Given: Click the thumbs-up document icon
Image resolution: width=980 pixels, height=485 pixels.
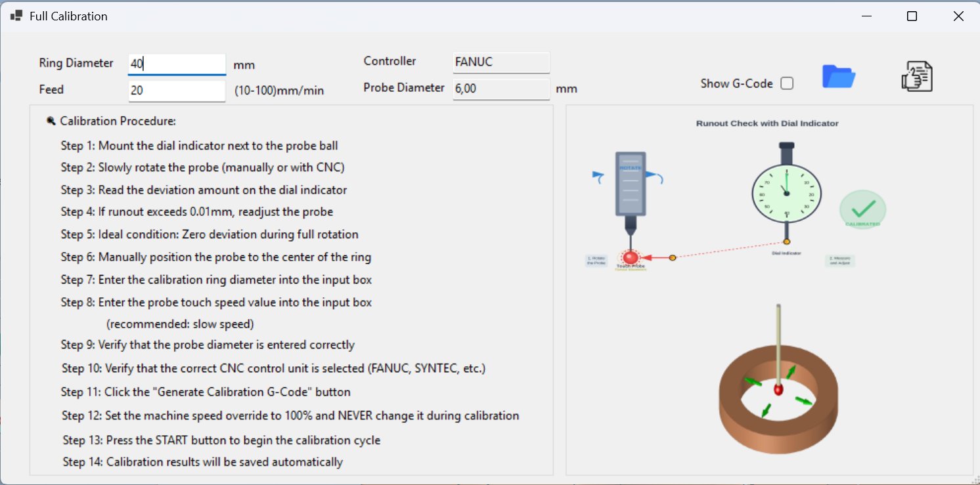Looking at the screenshot, I should click(x=916, y=77).
